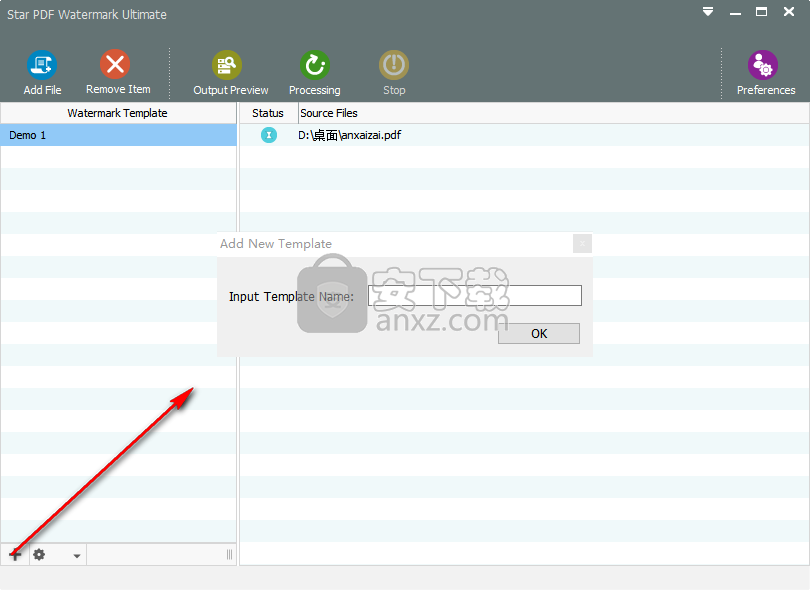810x590 pixels.
Task: Click the hourglass status icon for anxaizai.pdf
Action: click(269, 135)
